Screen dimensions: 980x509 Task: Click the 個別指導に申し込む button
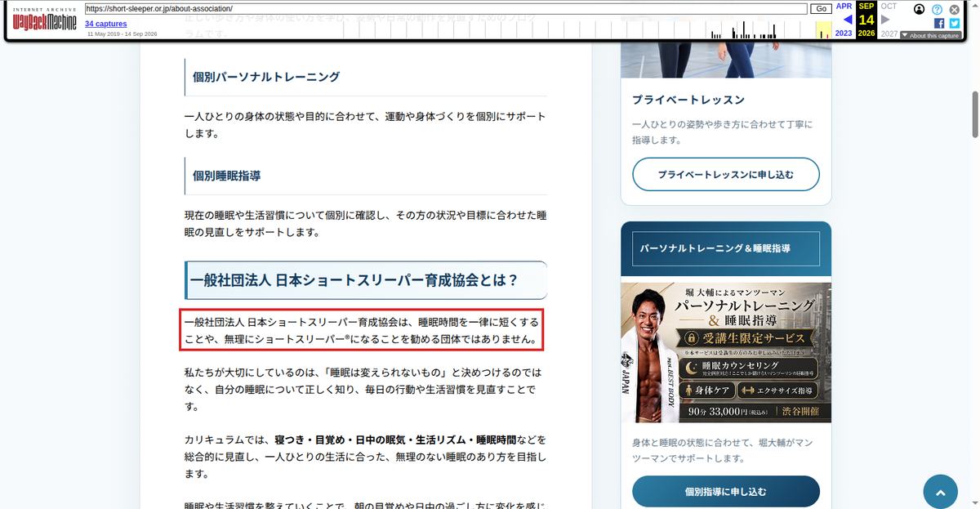pyautogui.click(x=726, y=493)
